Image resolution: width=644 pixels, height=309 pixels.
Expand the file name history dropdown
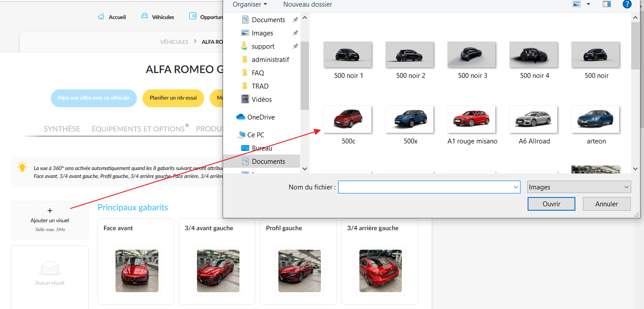516,187
